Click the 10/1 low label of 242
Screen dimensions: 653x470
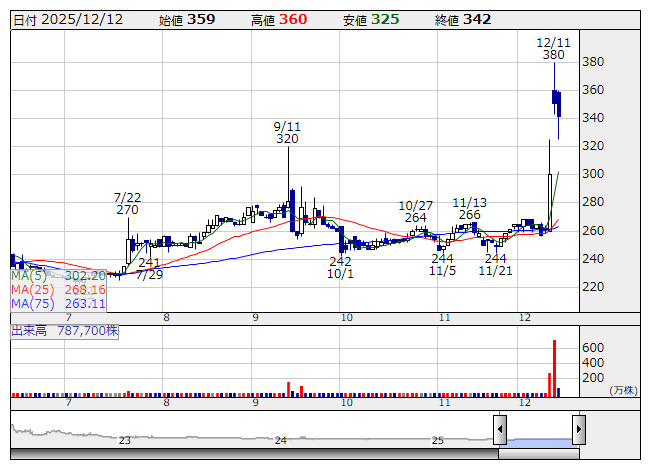(x=340, y=267)
